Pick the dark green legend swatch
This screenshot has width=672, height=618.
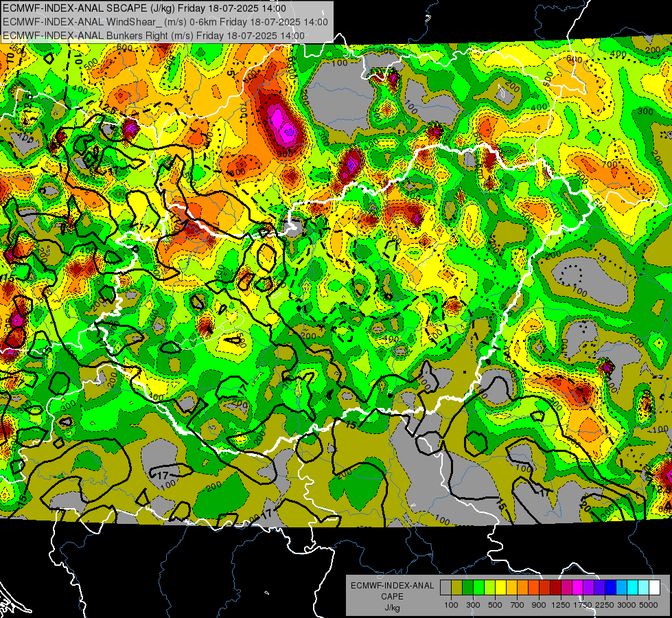pyautogui.click(x=467, y=588)
